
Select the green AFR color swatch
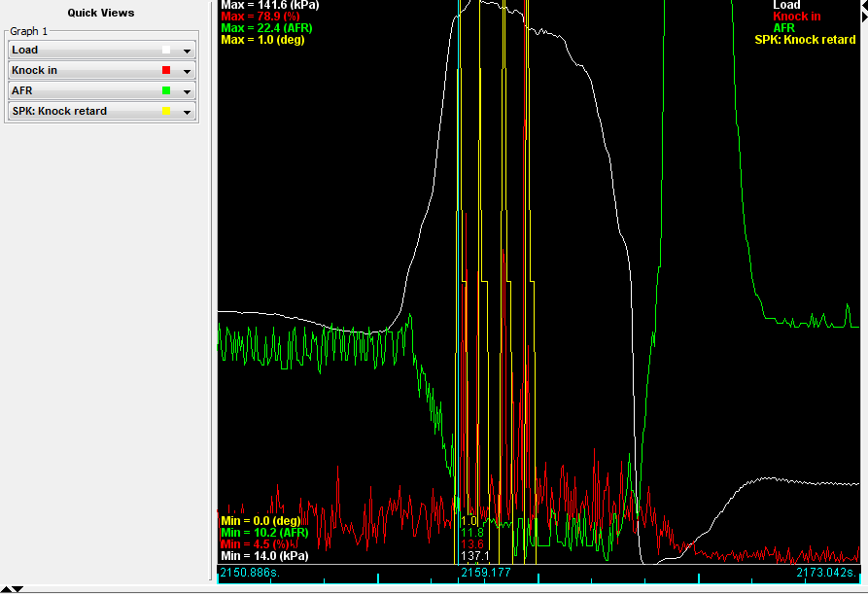[x=166, y=90]
